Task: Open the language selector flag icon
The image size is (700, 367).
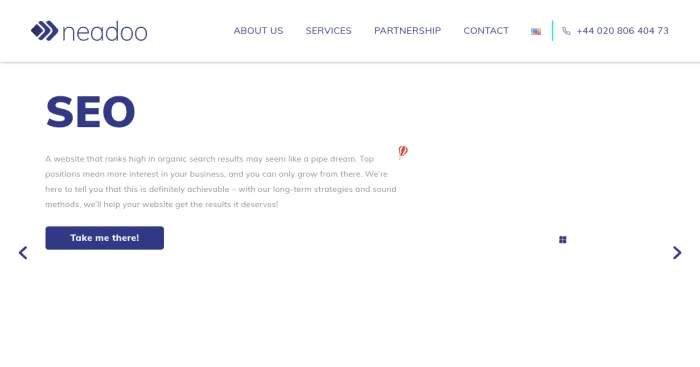Action: click(x=536, y=31)
